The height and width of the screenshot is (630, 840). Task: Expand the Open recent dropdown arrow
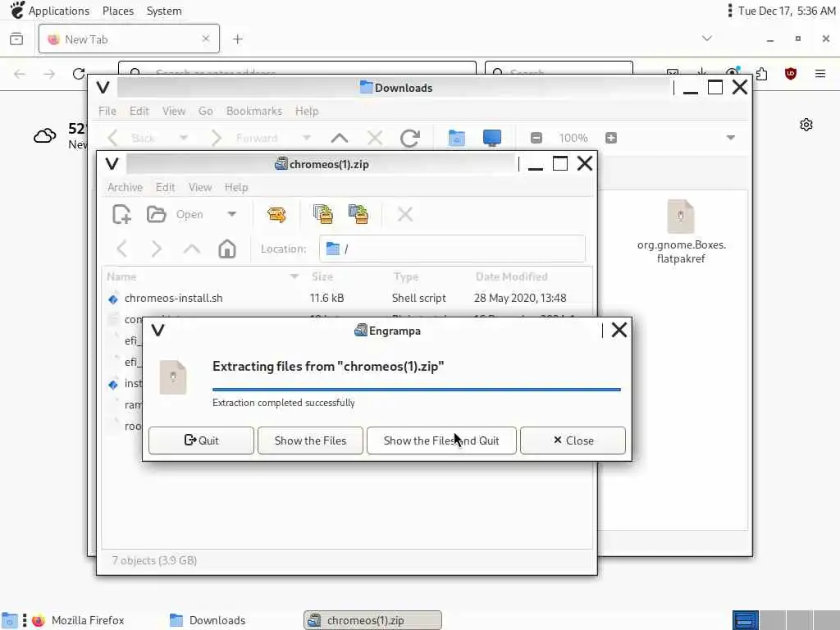pyautogui.click(x=231, y=214)
